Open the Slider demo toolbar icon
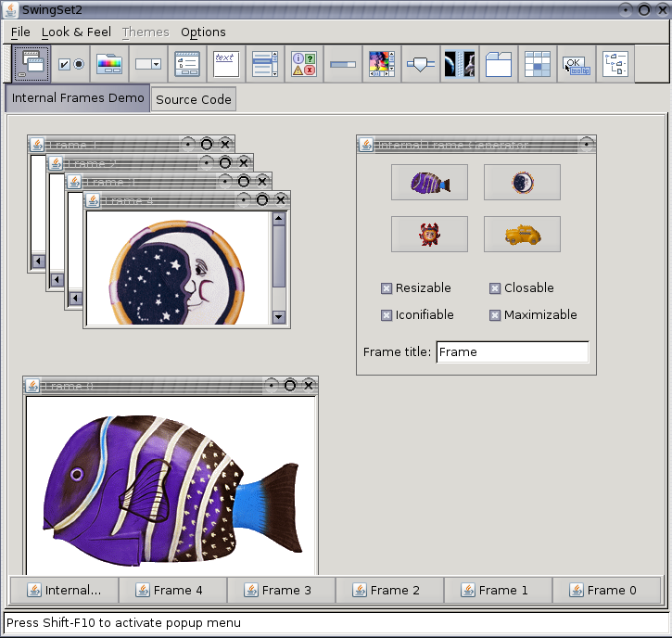 click(x=421, y=64)
